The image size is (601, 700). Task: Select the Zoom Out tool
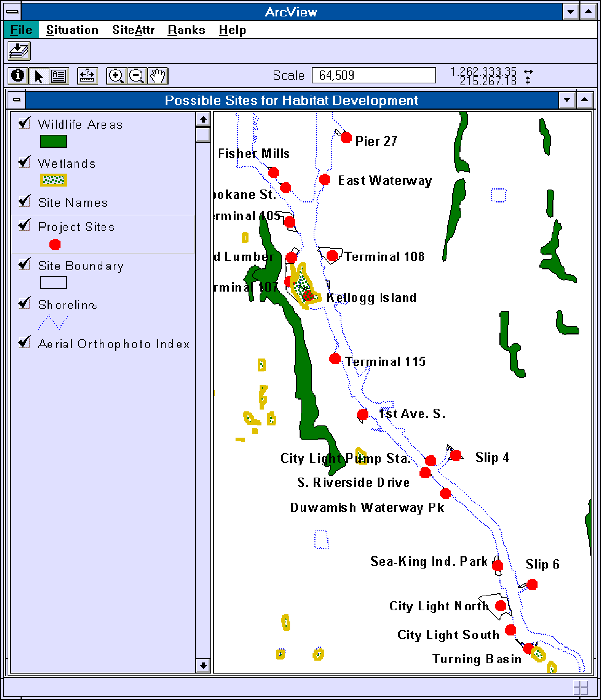pyautogui.click(x=137, y=76)
